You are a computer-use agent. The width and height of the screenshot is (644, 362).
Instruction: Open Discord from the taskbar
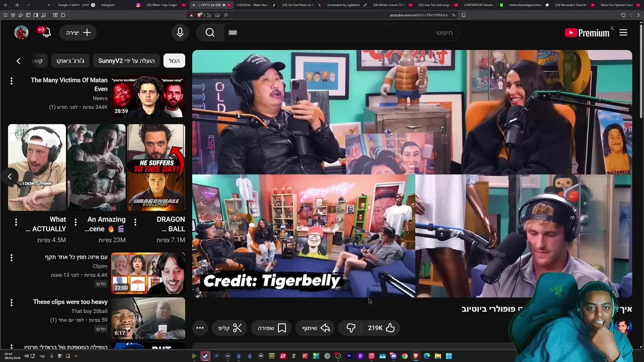393,356
